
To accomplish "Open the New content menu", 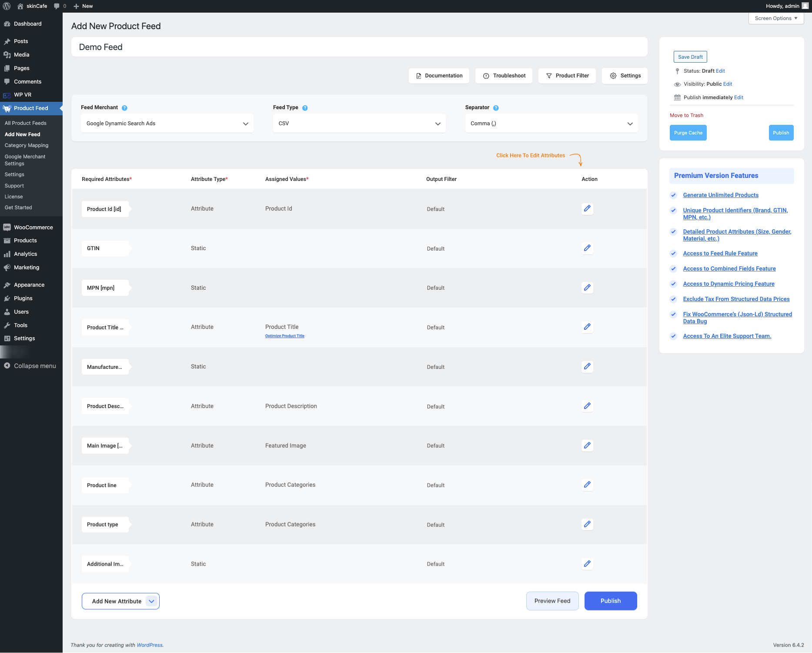I will click(x=83, y=6).
